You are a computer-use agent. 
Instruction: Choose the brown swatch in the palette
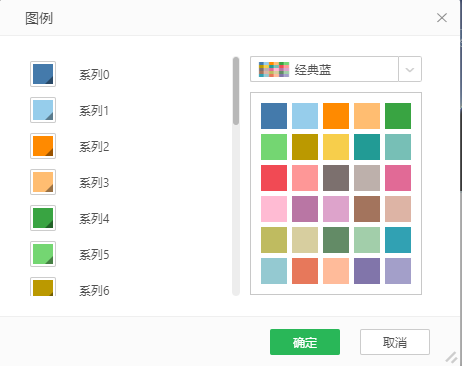point(367,209)
